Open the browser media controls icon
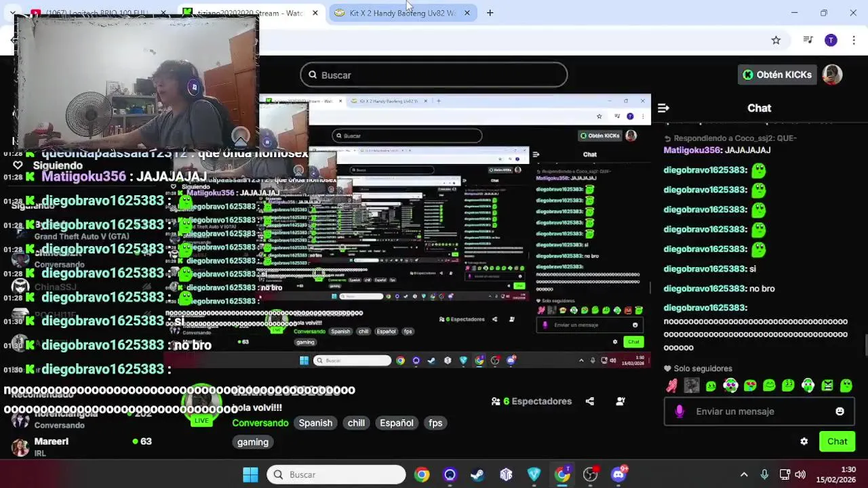868x488 pixels. (808, 41)
